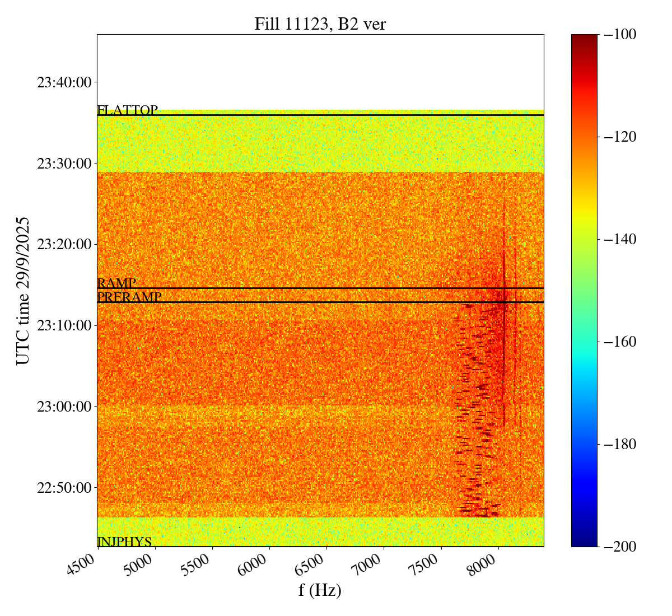This screenshot has width=672, height=616.
Task: Select the 22:50:00 time tick label
Action: pyautogui.click(x=64, y=488)
